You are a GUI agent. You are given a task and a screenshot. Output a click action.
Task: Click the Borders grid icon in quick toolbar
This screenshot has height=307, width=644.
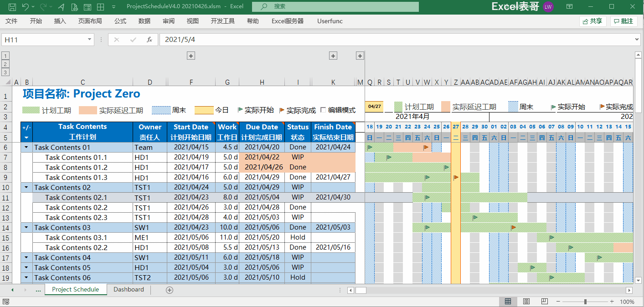point(100,7)
